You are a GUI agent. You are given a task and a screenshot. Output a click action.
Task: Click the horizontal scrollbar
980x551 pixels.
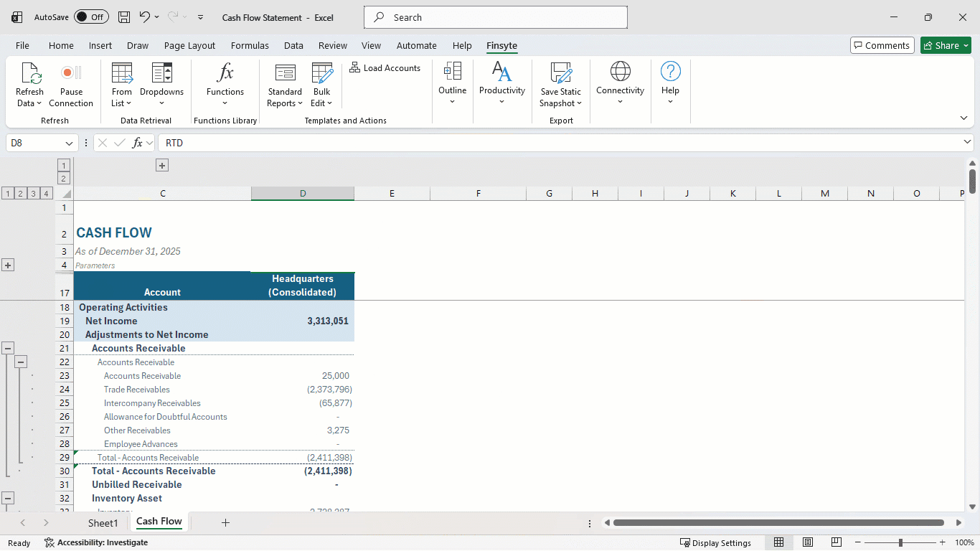coord(778,523)
